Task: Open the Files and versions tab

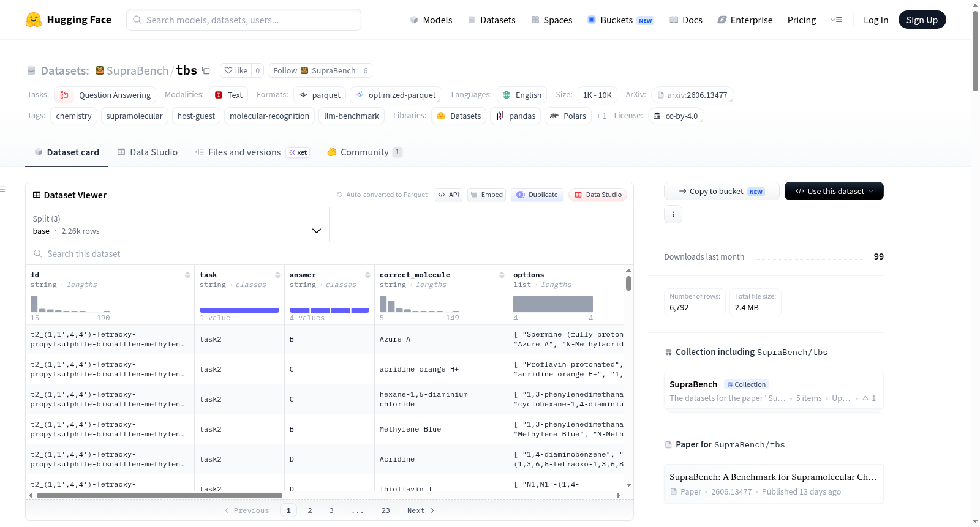Action: pos(252,152)
